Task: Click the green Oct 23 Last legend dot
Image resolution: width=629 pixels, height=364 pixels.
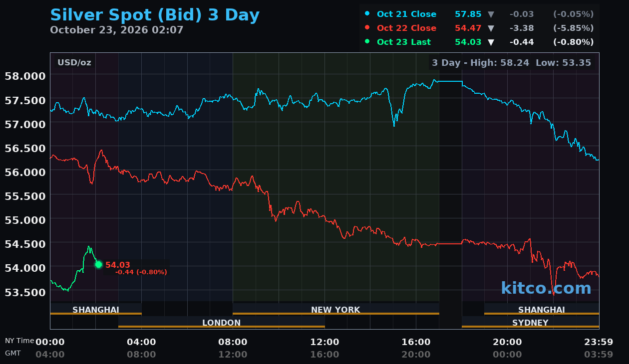Action: coord(367,42)
